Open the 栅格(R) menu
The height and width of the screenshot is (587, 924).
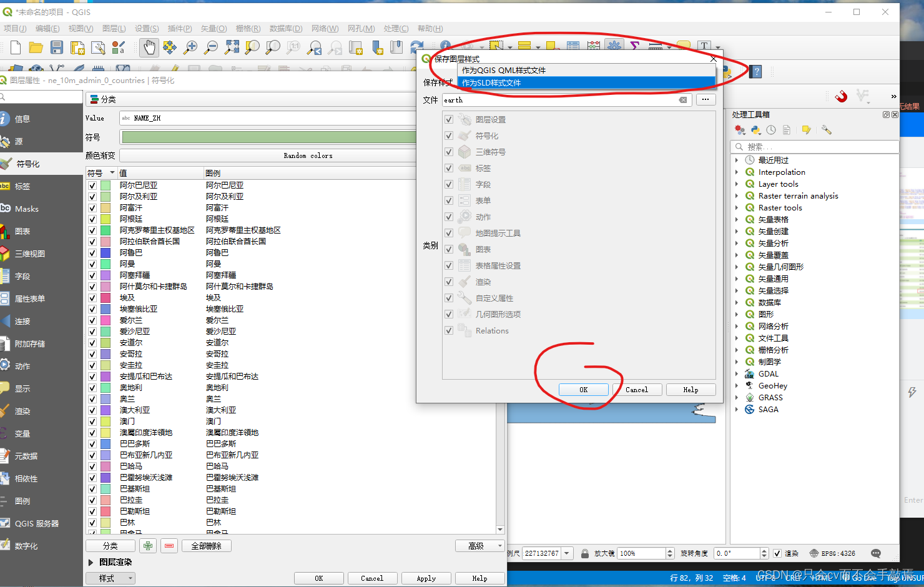pos(248,29)
